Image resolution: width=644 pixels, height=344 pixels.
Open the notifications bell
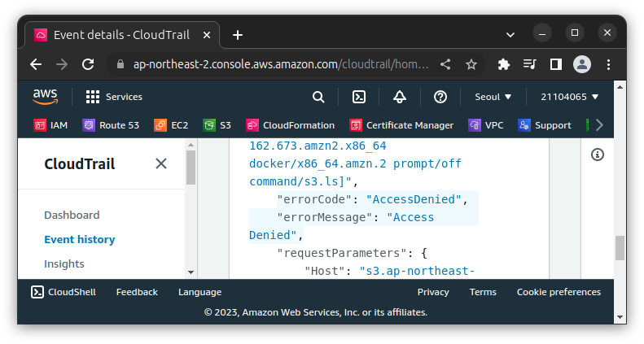pos(400,97)
